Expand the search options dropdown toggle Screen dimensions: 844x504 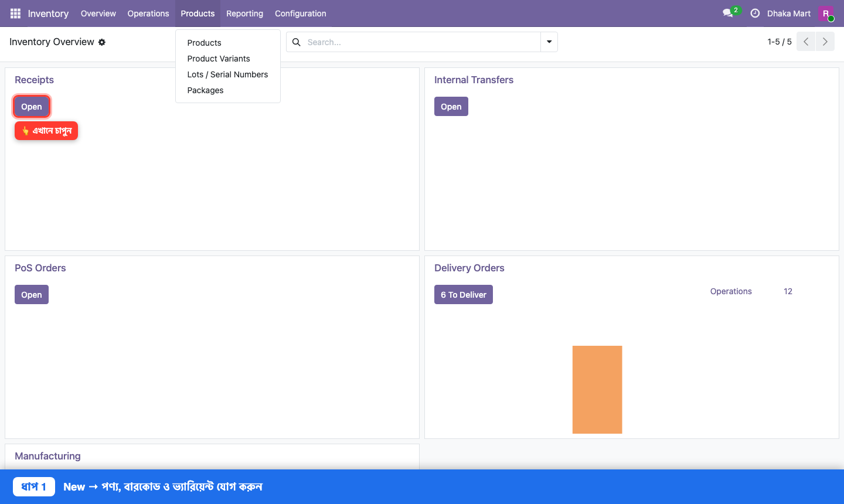click(x=549, y=42)
